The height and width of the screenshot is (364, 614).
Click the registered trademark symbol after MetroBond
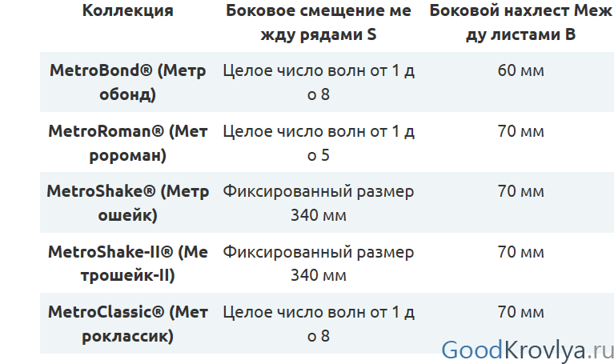145,70
